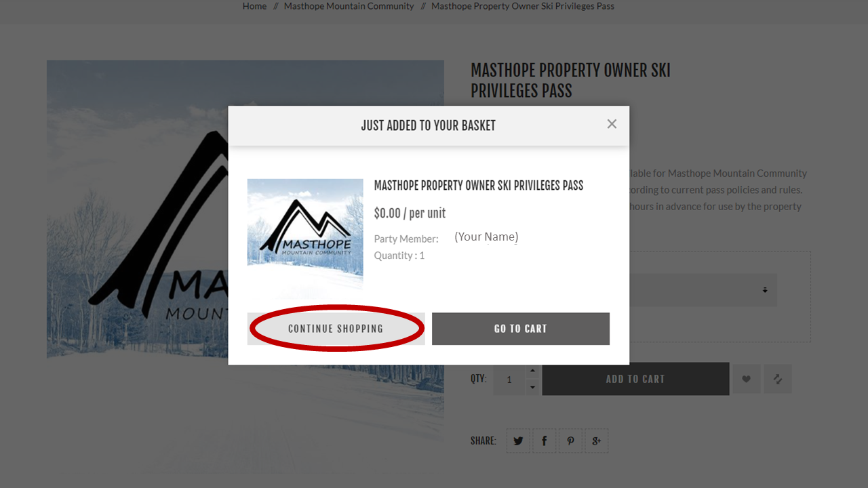The height and width of the screenshot is (488, 868).
Task: Share product on Google Plus
Action: pyautogui.click(x=597, y=441)
